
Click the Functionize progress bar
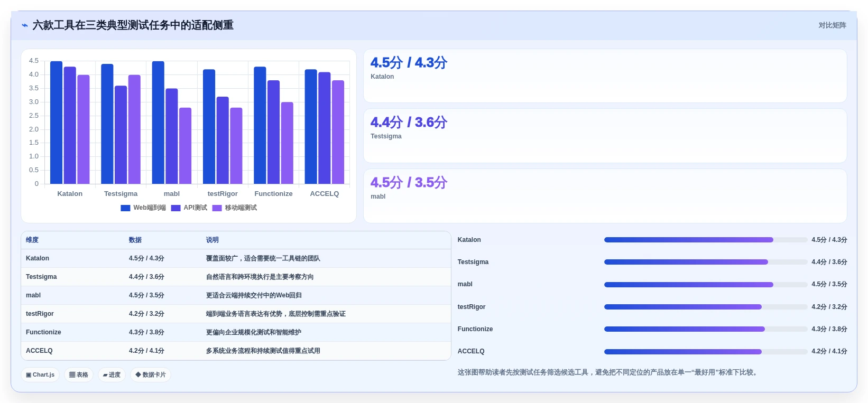706,329
